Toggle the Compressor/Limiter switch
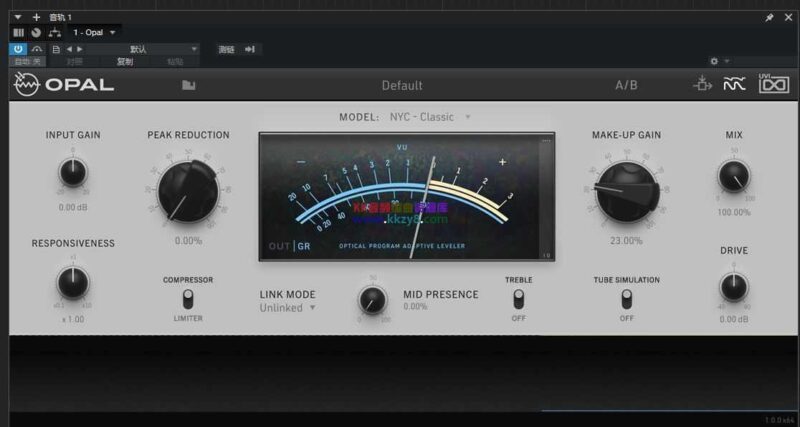Screen dimensions: 800x427 click(x=188, y=299)
